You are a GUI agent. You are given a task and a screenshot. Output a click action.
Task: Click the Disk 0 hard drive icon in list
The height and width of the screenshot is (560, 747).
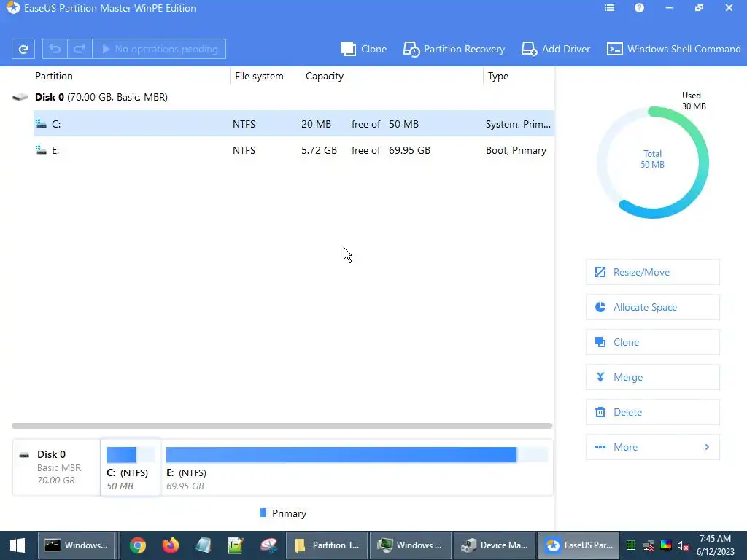(20, 97)
